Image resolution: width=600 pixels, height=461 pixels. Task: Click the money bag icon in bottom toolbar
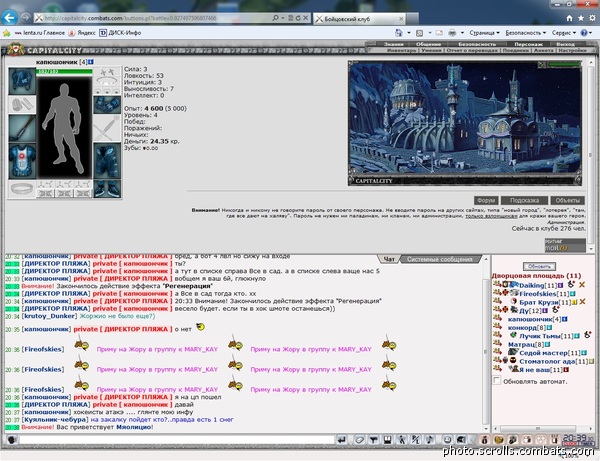tap(484, 440)
